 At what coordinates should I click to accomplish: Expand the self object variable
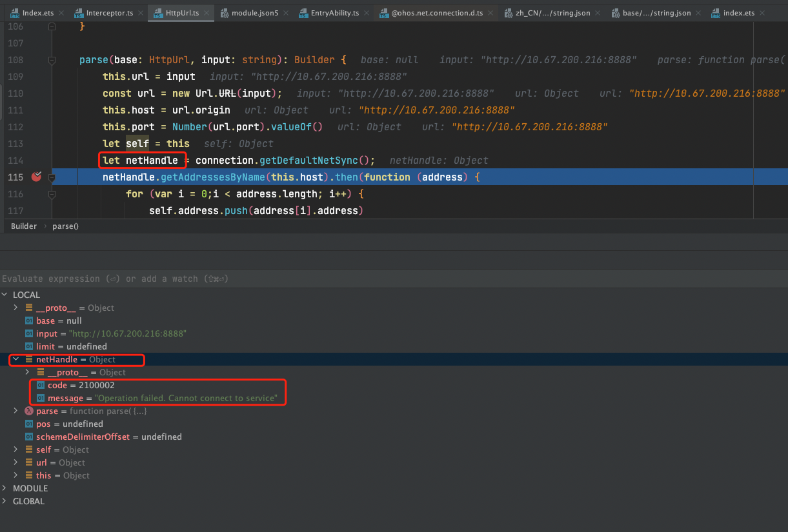coord(16,449)
